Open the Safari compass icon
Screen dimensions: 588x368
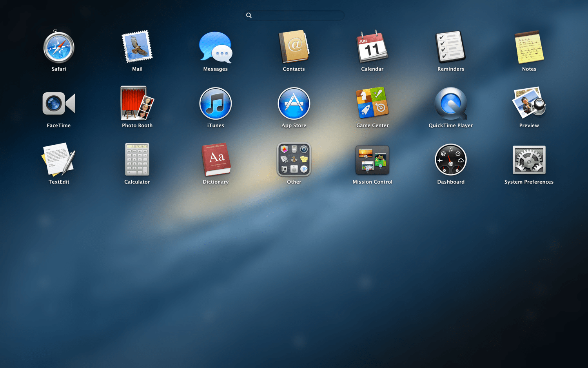[x=59, y=47]
